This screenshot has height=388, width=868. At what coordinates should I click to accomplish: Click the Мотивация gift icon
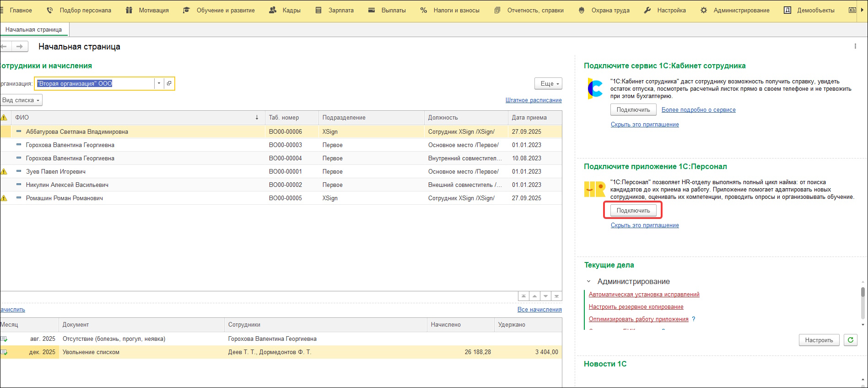coord(129,10)
